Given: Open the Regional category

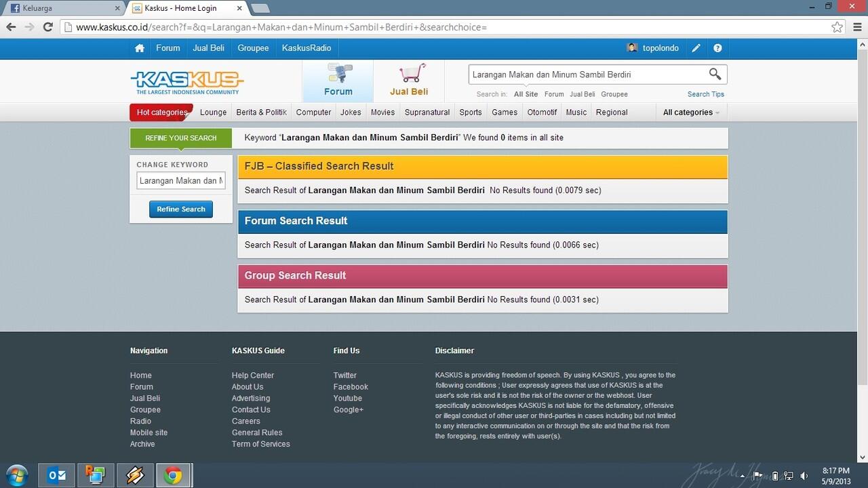Looking at the screenshot, I should click(x=612, y=113).
